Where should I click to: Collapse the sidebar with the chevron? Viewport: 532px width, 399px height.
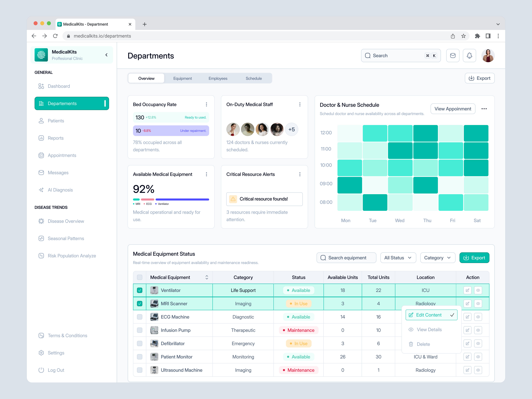pyautogui.click(x=106, y=55)
